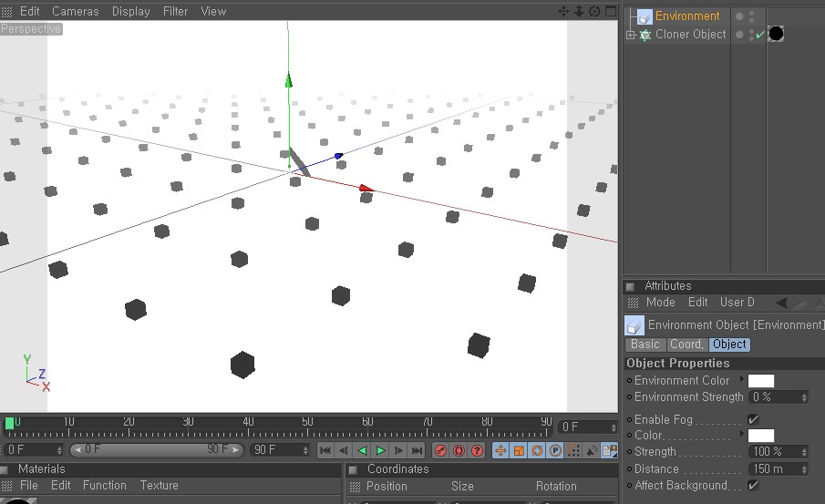Image resolution: width=825 pixels, height=504 pixels.
Task: Toggle Scale keyframing icon
Action: point(519,450)
